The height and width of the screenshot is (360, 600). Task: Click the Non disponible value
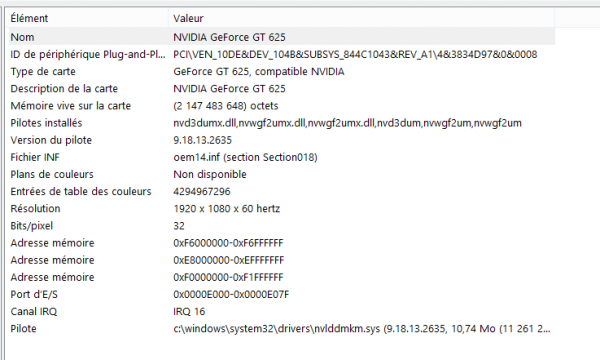coord(210,174)
